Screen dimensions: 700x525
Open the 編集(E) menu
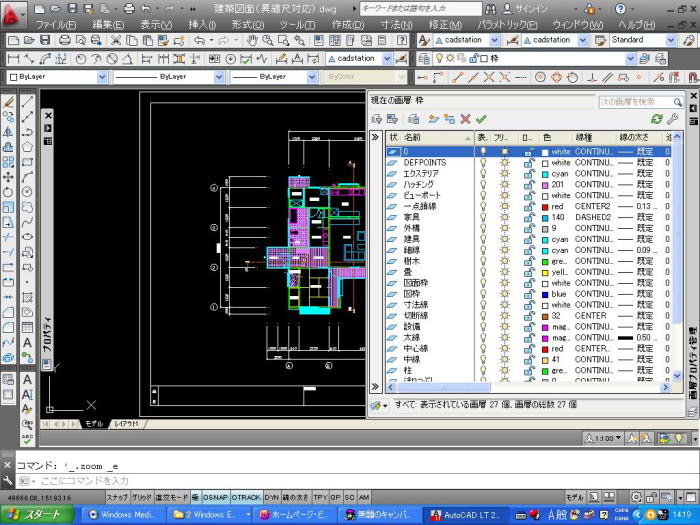pyautogui.click(x=108, y=25)
